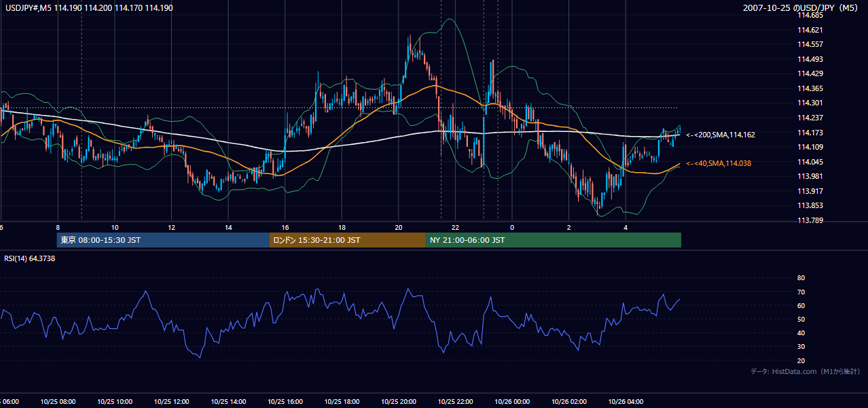The height and width of the screenshot is (408, 868).
Task: Click the 10/25 18:00 time axis label
Action: click(342, 402)
